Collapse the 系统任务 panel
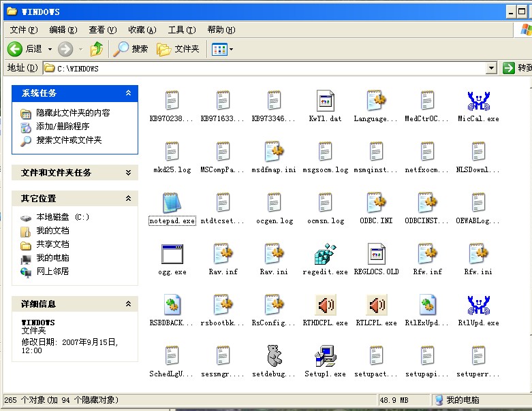Viewport: 532px width, 411px height. pos(128,93)
